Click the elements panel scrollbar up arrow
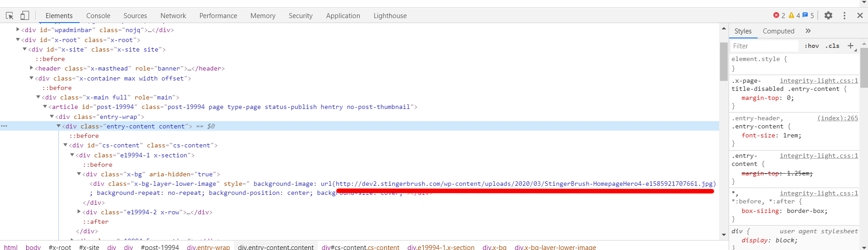Screen dimensions: 868x250 point(724,28)
